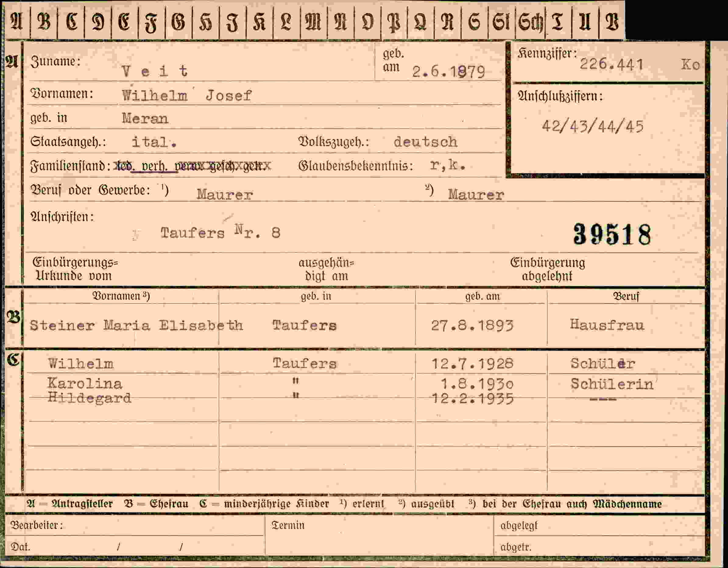
Task: Click the "Glaubensbekenntnis:" label
Action: click(x=356, y=166)
